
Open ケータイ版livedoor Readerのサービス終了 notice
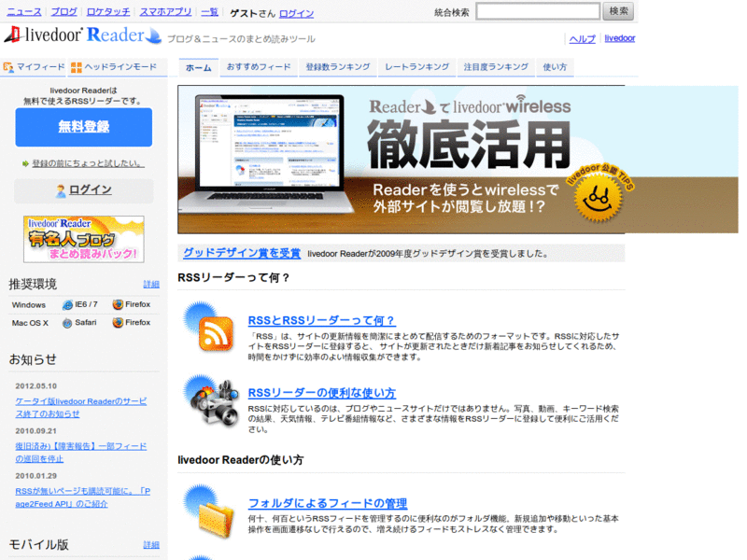pos(81,408)
